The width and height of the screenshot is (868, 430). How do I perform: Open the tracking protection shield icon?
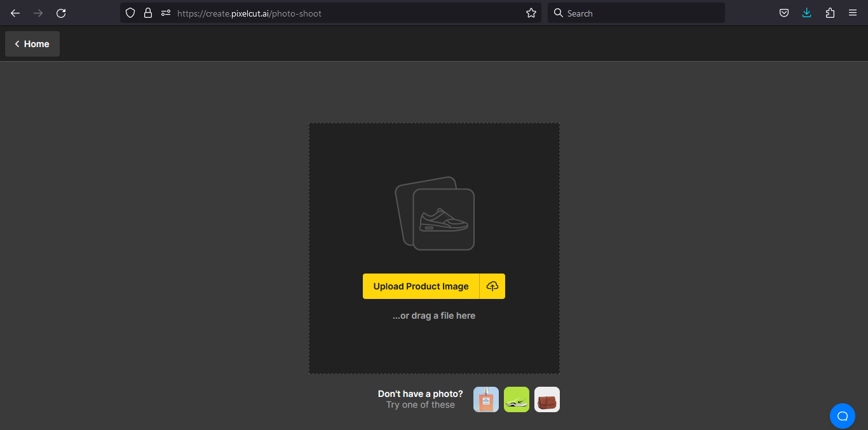click(130, 13)
